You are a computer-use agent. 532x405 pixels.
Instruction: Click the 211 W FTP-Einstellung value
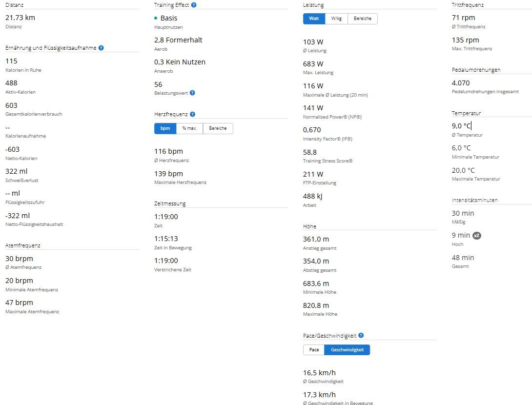(x=313, y=174)
